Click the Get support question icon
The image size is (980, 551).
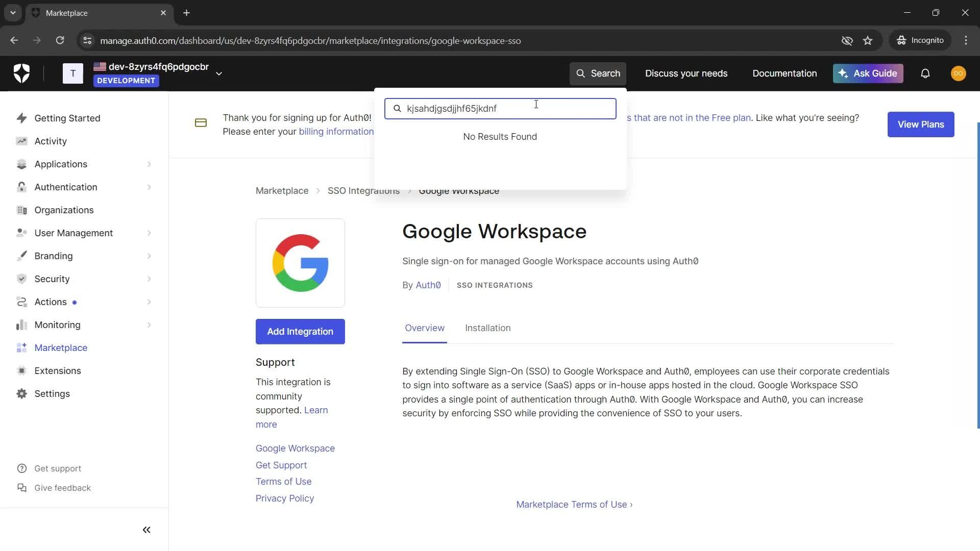[22, 469]
